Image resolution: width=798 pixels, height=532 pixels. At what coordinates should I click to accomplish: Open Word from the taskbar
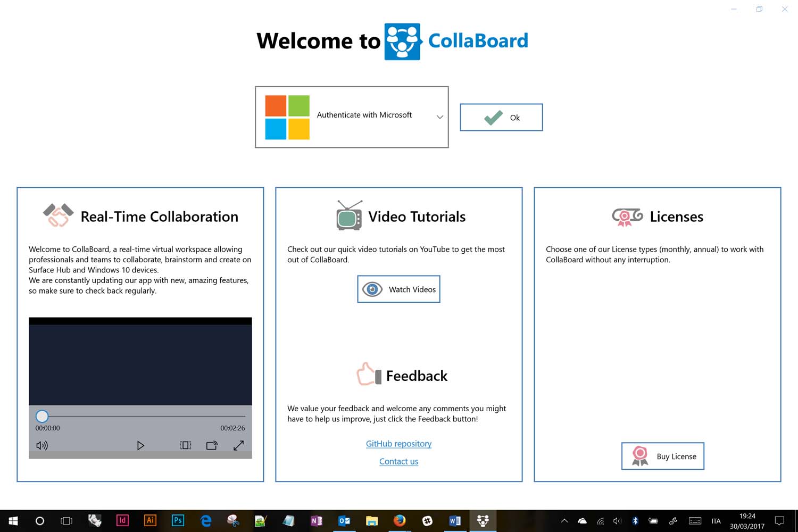[x=455, y=521]
